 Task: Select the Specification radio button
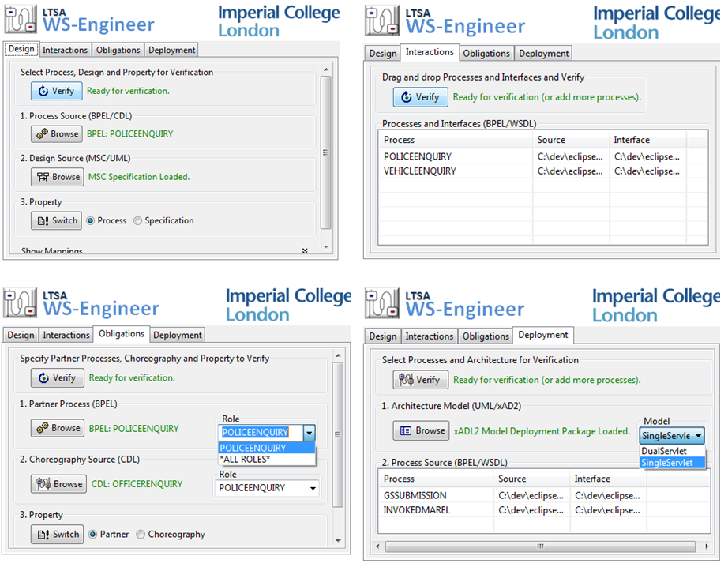pyautogui.click(x=138, y=220)
